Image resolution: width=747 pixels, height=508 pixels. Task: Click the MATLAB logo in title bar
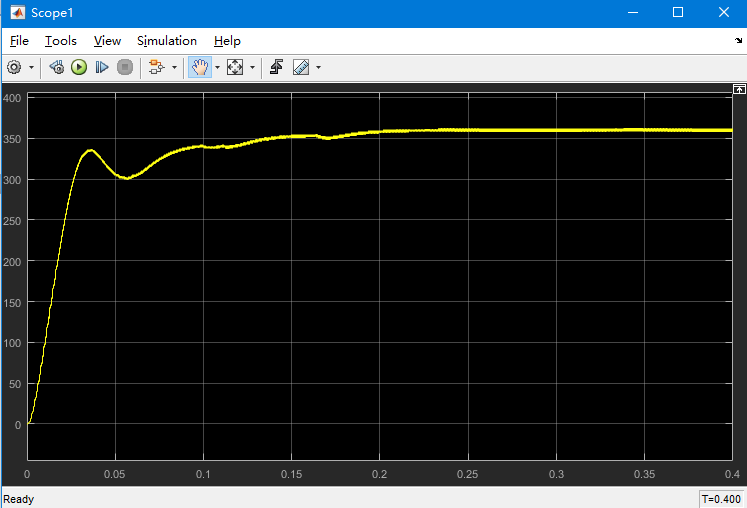18,12
